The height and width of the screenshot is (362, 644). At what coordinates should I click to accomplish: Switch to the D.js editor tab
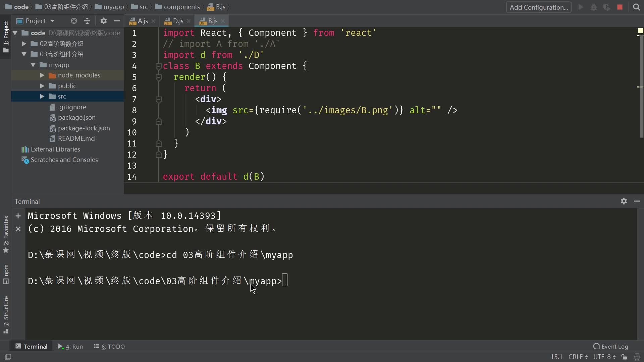[x=178, y=21]
